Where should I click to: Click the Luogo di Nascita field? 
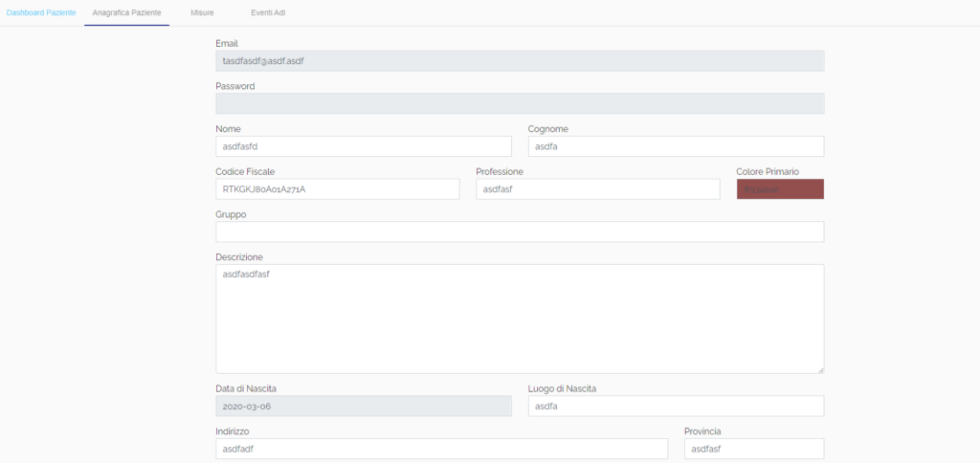point(676,407)
